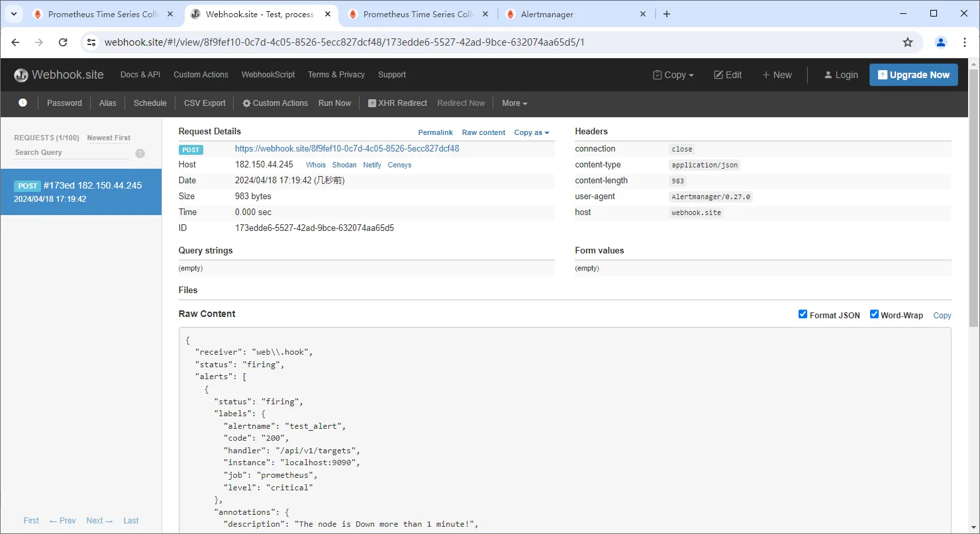Image resolution: width=980 pixels, height=534 pixels.
Task: Expand the Copy dropdown in the navbar
Action: point(673,75)
